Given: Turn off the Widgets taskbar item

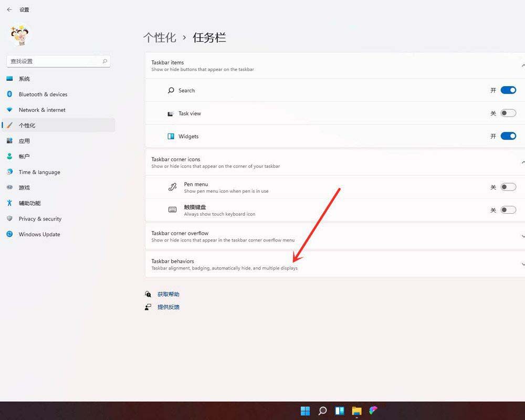Looking at the screenshot, I should click(508, 136).
